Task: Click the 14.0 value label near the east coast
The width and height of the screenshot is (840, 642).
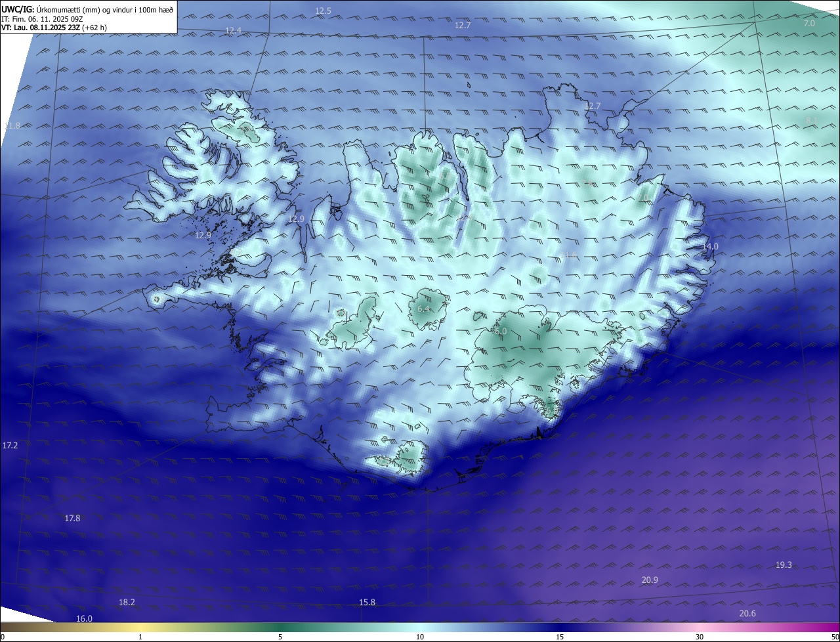Action: pyautogui.click(x=710, y=246)
